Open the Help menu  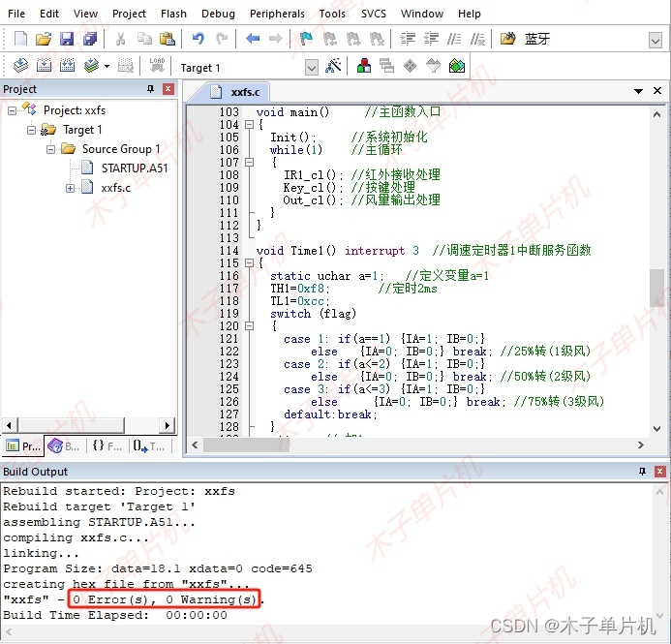point(469,14)
